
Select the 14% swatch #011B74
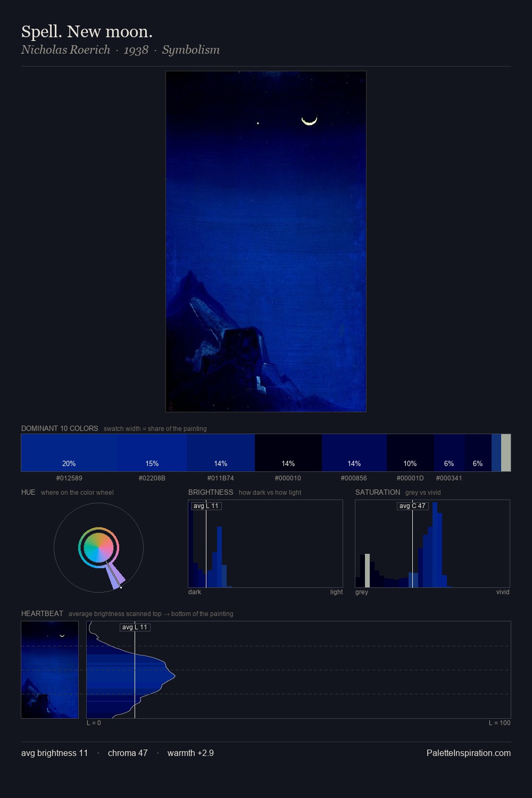click(x=221, y=453)
